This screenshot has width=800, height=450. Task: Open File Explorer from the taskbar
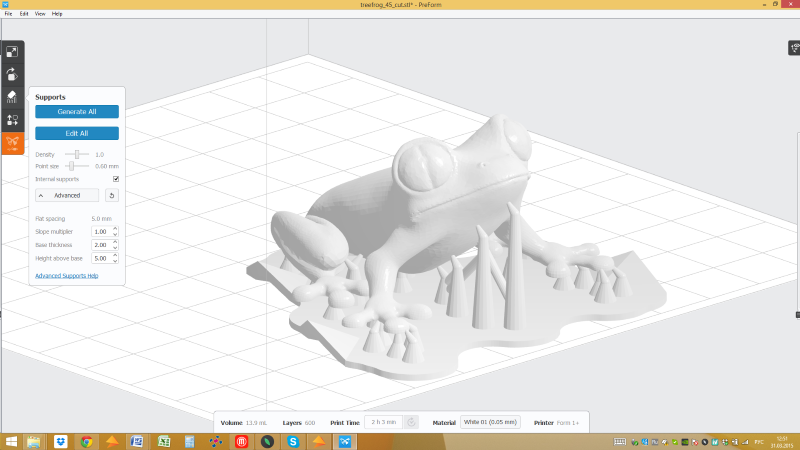(34, 442)
